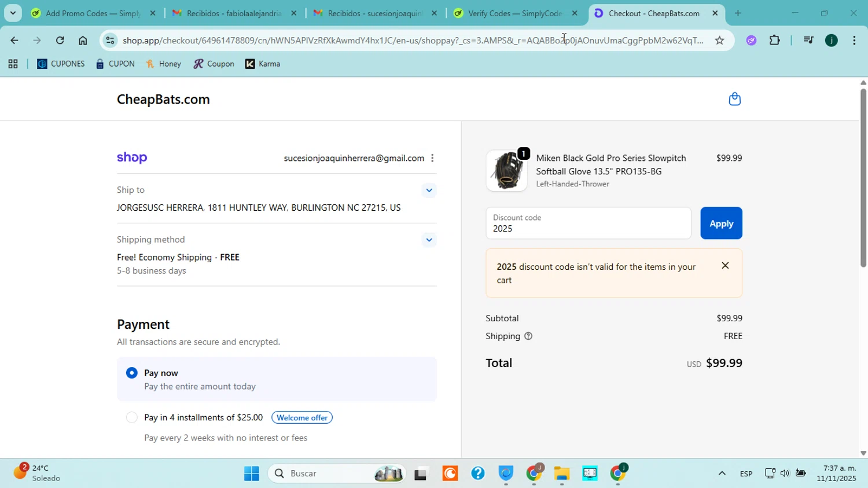Image resolution: width=868 pixels, height=488 pixels.
Task: Switch to Verify Codes SimplyCodes tab
Action: pos(515,13)
